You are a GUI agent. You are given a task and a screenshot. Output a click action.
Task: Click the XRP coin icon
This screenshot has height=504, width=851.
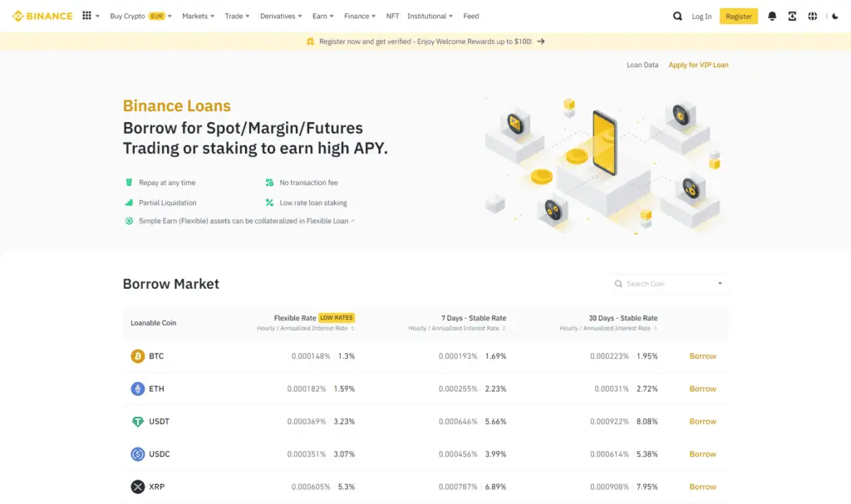point(137,487)
